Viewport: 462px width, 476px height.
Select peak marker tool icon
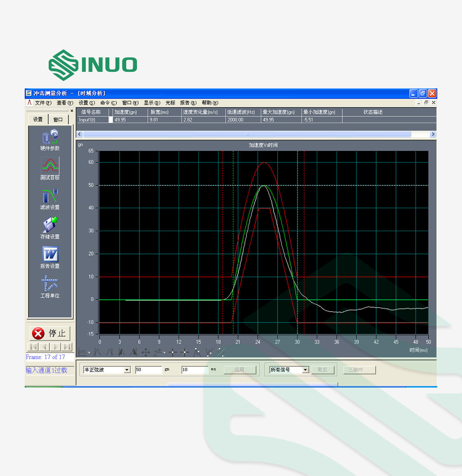pos(197,352)
